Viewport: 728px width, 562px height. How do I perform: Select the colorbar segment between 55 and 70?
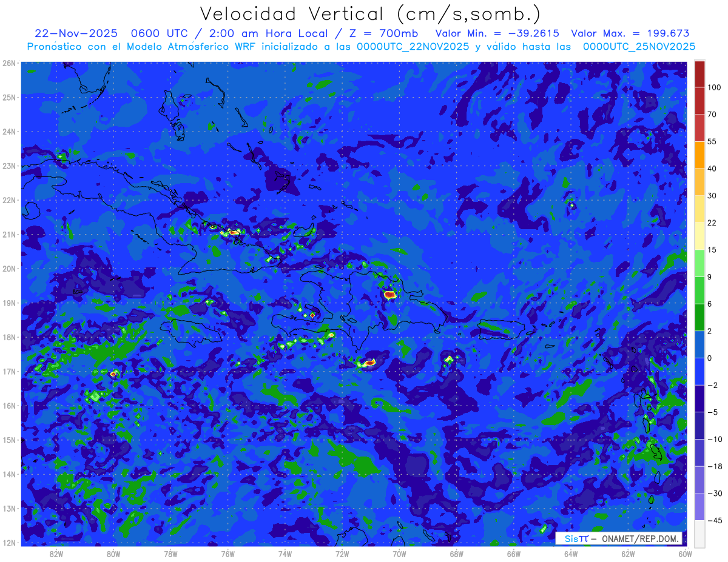tap(699, 127)
